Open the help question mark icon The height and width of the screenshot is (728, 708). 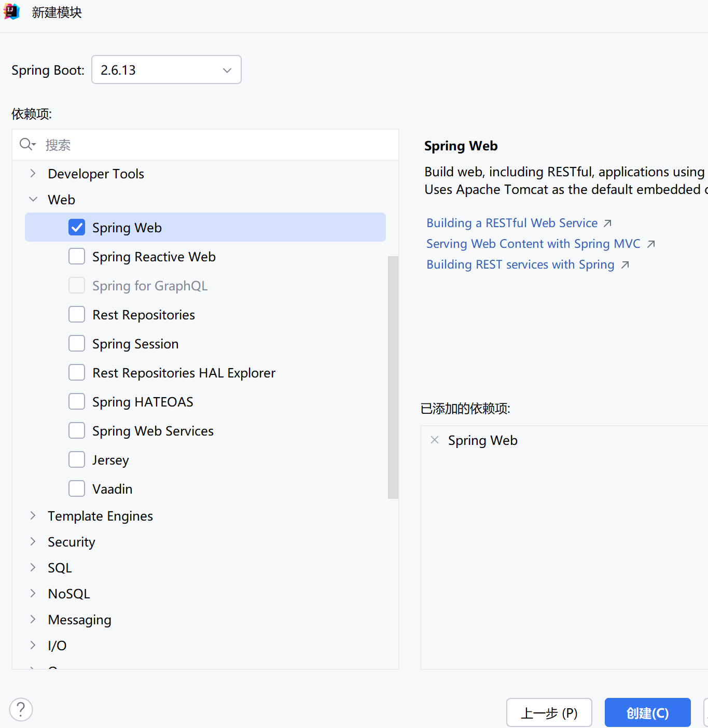pyautogui.click(x=21, y=709)
